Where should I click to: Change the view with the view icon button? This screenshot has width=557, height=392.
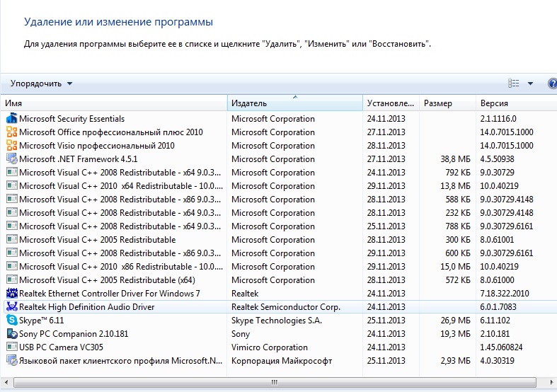pos(515,83)
